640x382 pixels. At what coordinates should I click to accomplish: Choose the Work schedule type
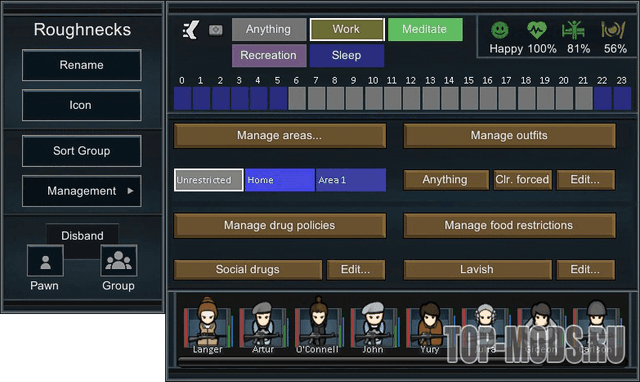(347, 29)
